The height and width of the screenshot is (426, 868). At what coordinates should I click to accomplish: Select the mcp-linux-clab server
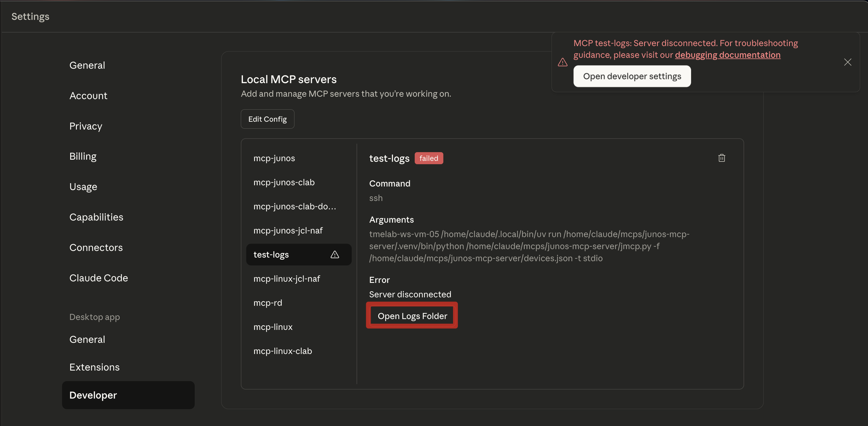pos(299,351)
